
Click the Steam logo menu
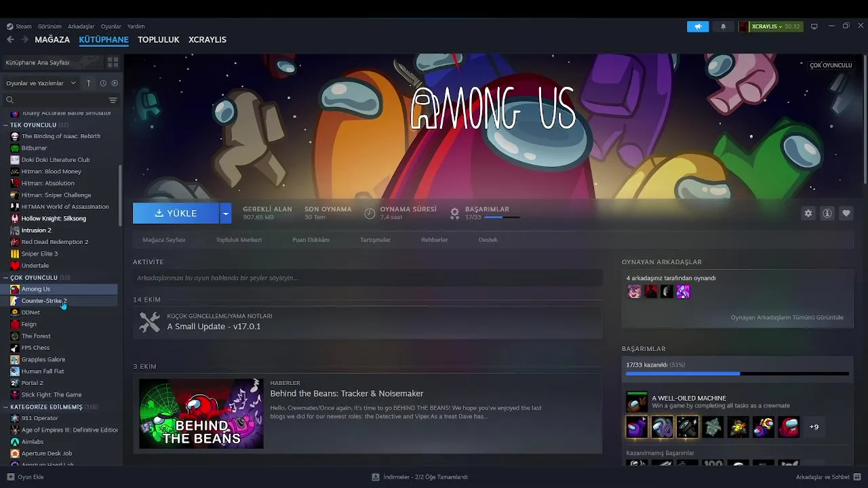tap(19, 26)
